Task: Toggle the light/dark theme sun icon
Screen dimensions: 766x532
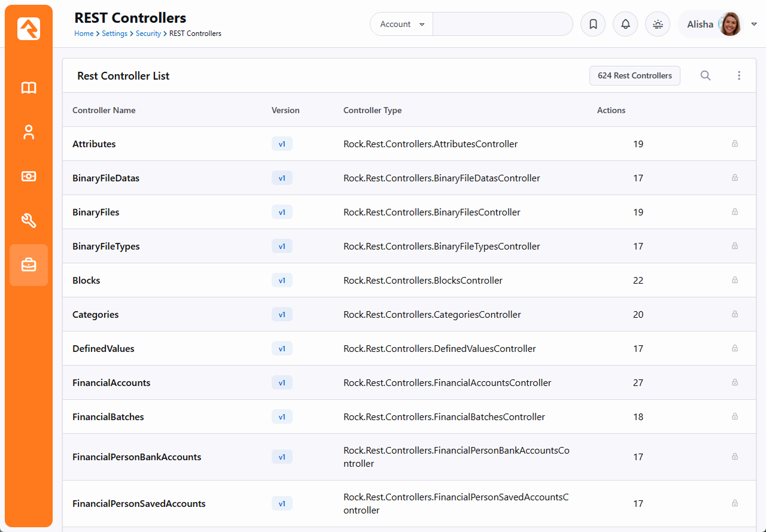Action: (658, 25)
